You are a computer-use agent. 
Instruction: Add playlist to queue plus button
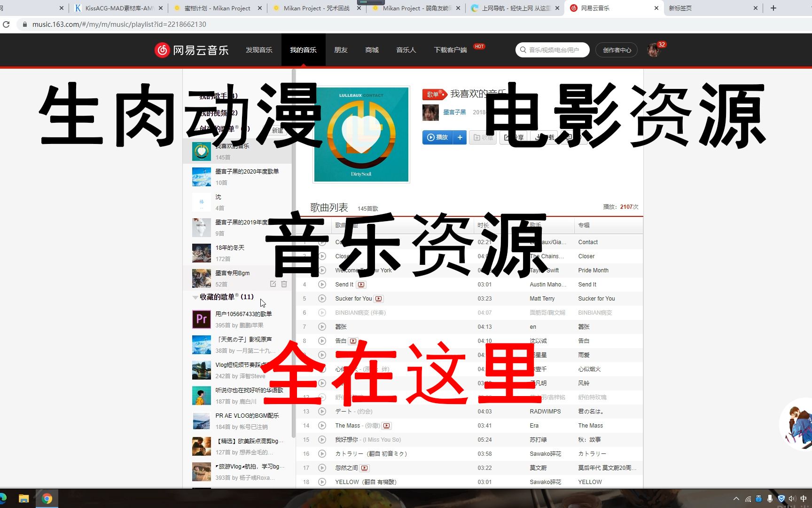click(x=460, y=137)
